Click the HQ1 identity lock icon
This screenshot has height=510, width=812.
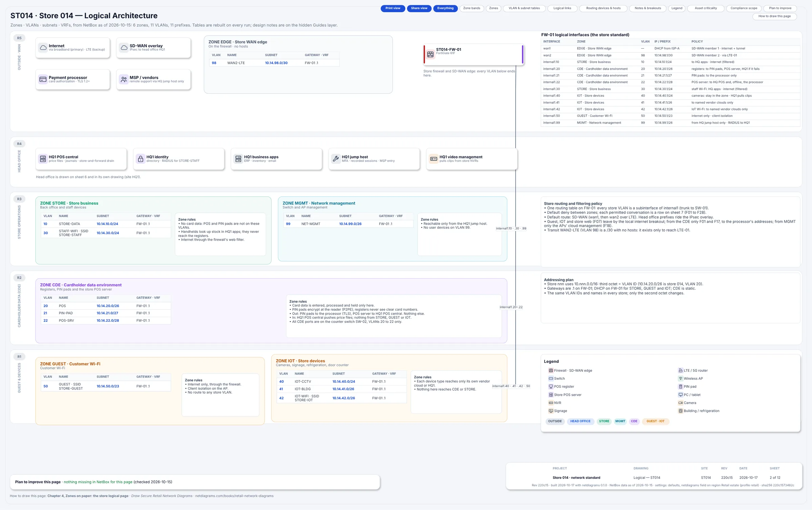click(141, 159)
